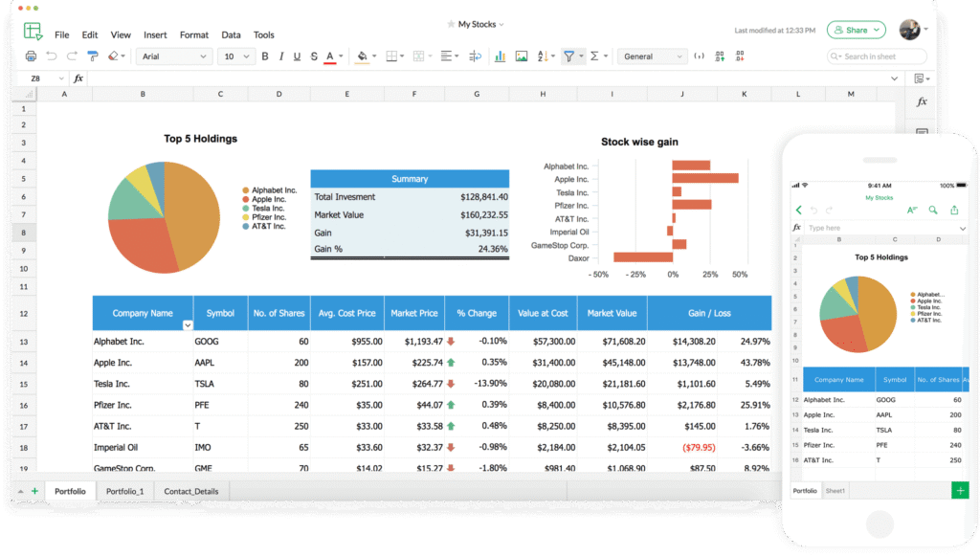The width and height of the screenshot is (980, 557).
Task: Redo action in the desktop toolbar
Action: tap(72, 56)
